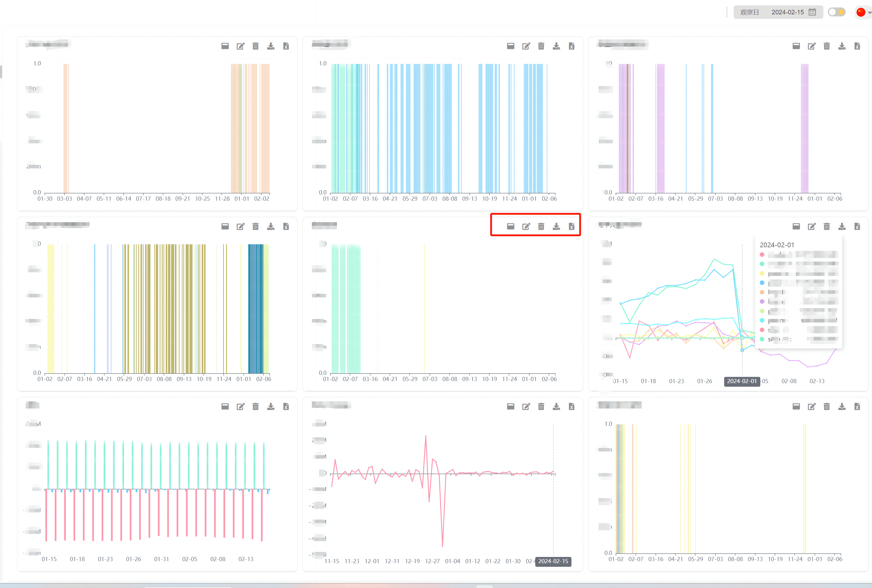Viewport: 872px width, 588px height.
Task: Edit the middle-left olive-striped chart card
Action: 240,226
